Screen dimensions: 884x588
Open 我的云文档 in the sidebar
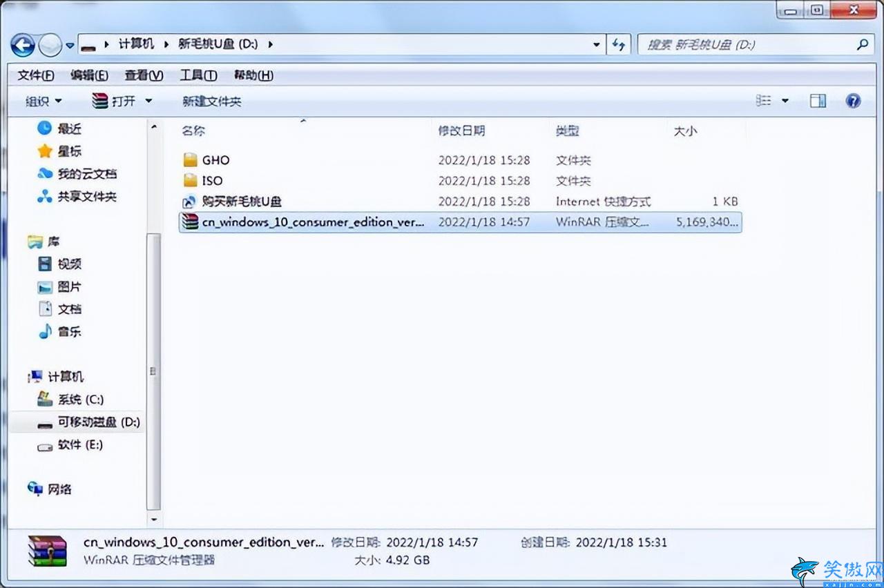77,174
